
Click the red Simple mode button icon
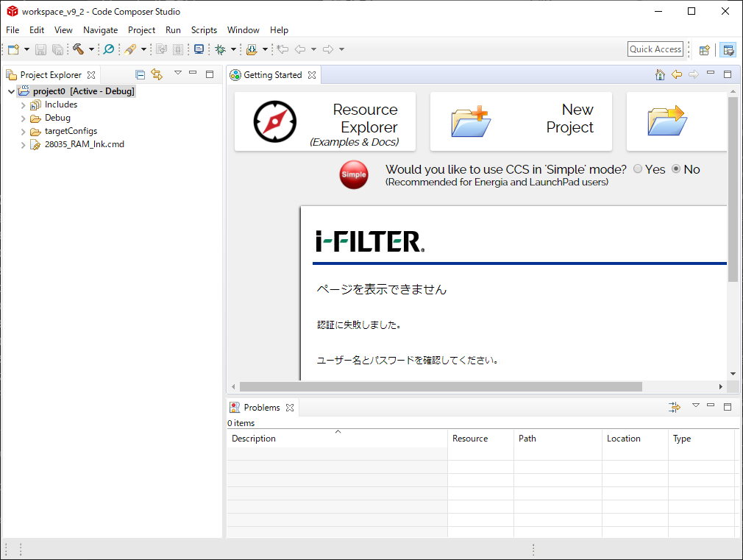point(353,175)
